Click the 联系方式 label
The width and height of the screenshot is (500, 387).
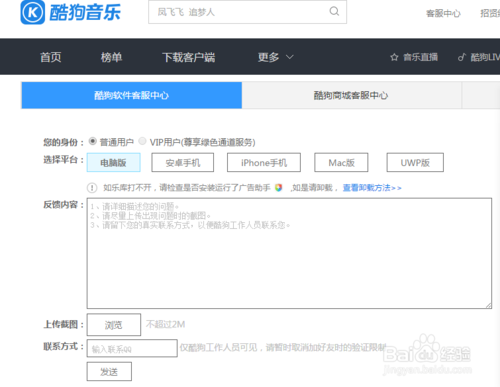[63, 346]
